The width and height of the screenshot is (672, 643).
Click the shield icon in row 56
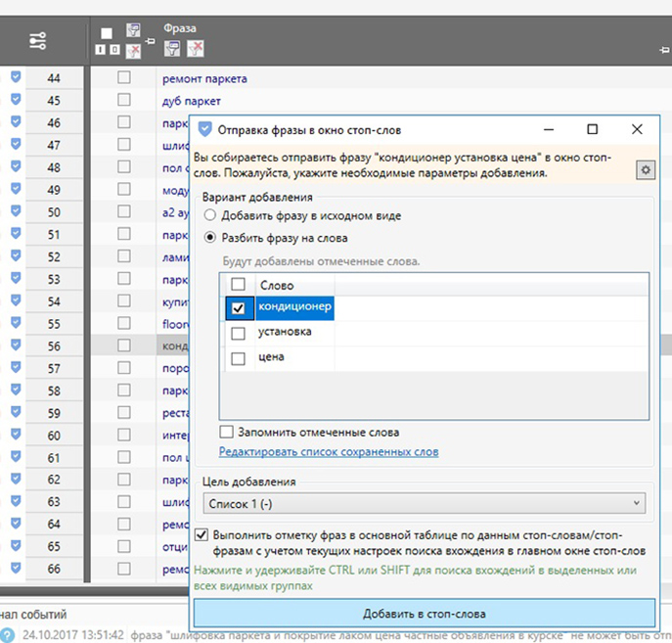click(x=16, y=344)
